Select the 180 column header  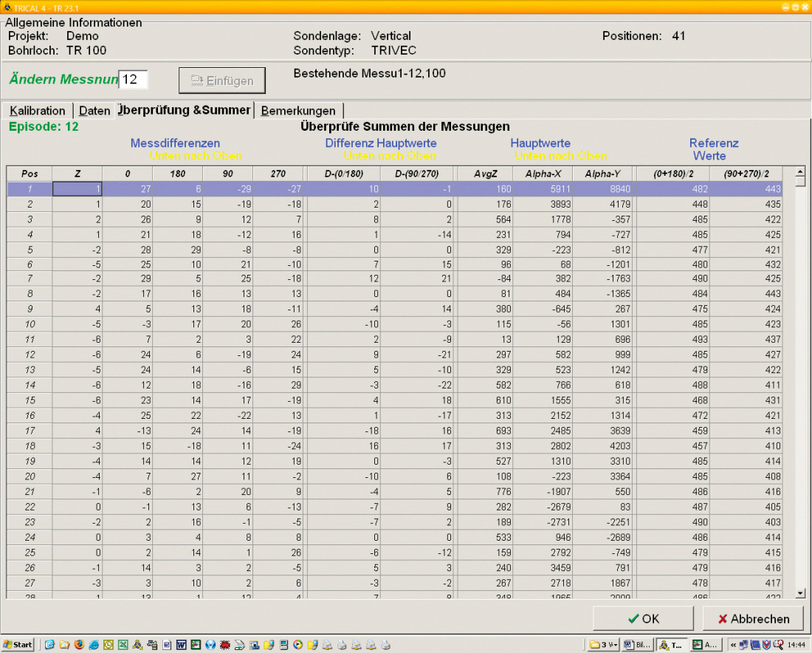pyautogui.click(x=178, y=174)
